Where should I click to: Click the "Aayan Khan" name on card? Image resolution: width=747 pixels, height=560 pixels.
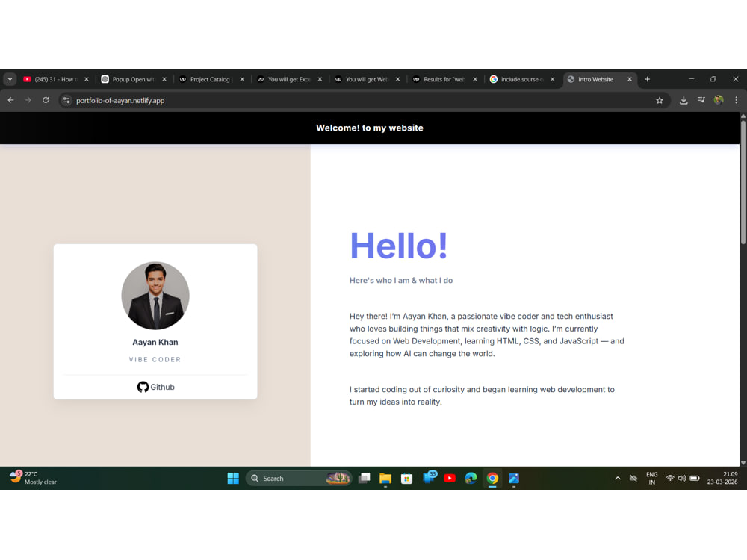tap(155, 343)
